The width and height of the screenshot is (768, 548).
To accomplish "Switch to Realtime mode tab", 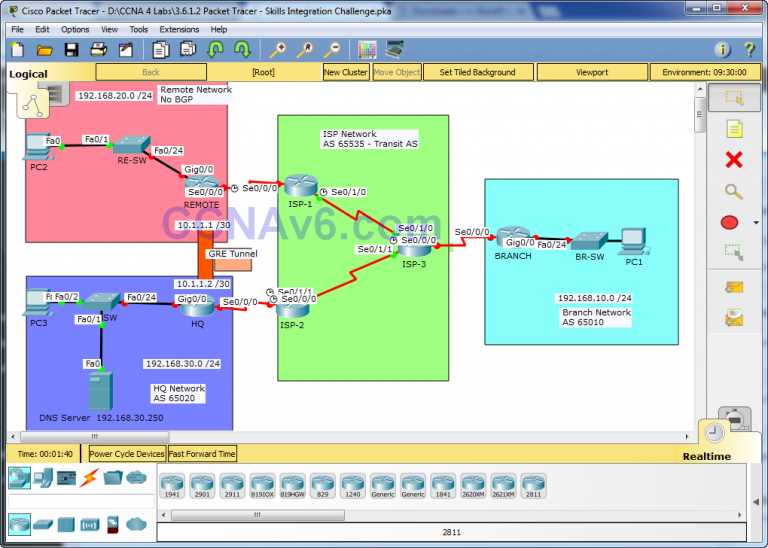I will click(706, 456).
